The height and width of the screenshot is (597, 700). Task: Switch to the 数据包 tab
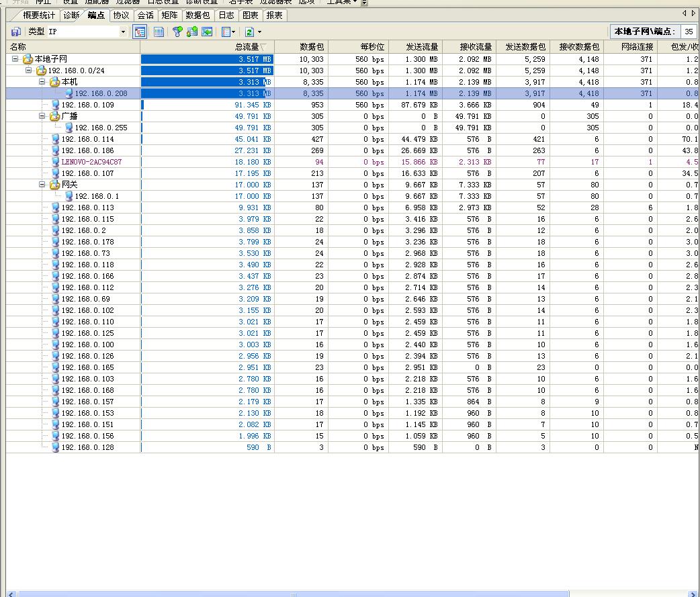coord(198,15)
